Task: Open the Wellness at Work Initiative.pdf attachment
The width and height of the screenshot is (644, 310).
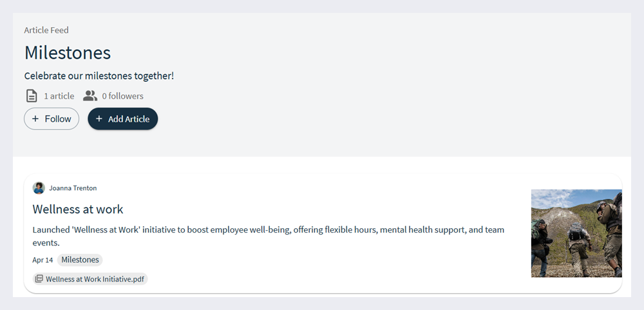Action: coord(94,279)
